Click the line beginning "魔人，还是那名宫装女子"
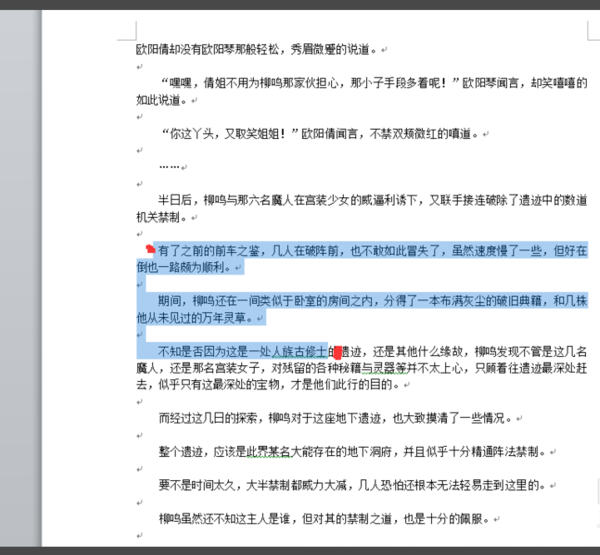 tap(362, 368)
